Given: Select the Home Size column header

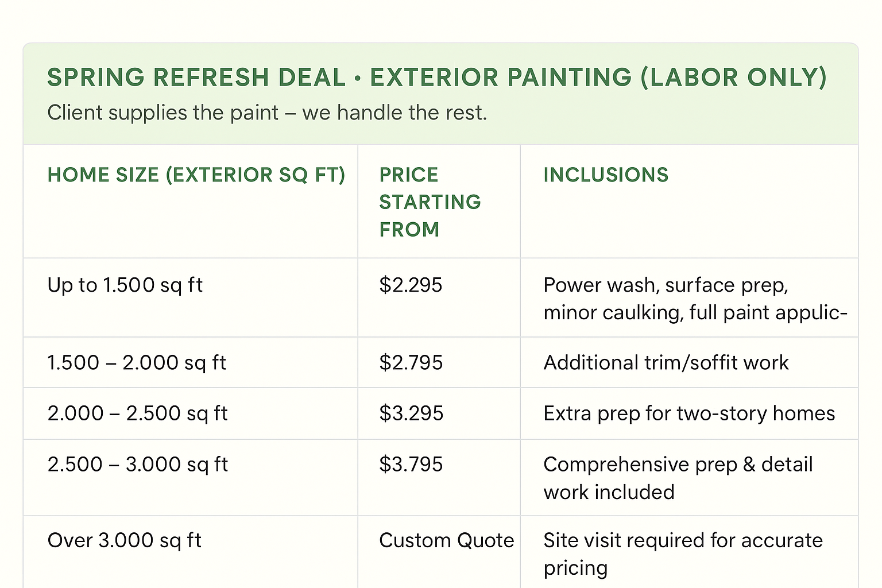Looking at the screenshot, I should [x=196, y=175].
